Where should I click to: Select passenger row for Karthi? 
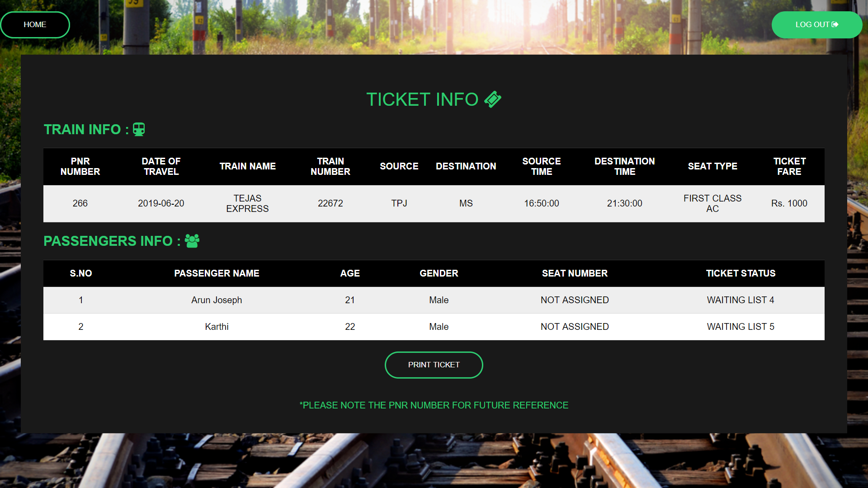pyautogui.click(x=217, y=327)
